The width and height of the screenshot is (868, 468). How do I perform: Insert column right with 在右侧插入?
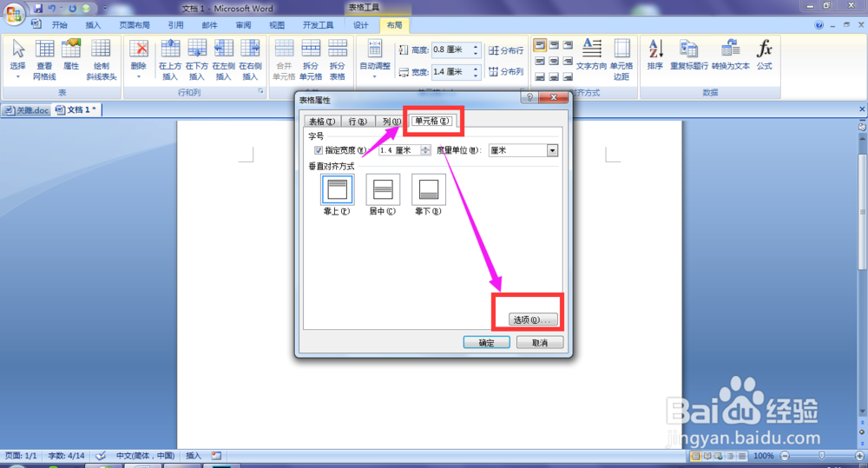250,60
